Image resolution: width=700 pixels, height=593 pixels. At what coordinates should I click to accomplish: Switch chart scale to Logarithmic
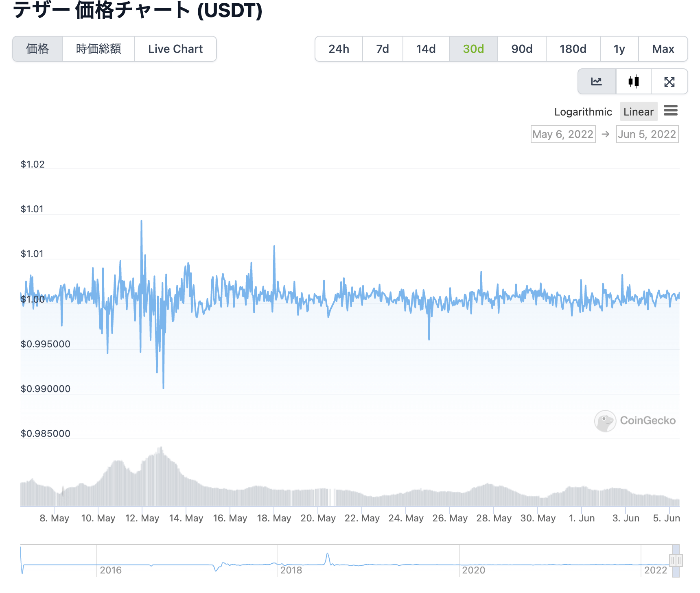tap(583, 111)
